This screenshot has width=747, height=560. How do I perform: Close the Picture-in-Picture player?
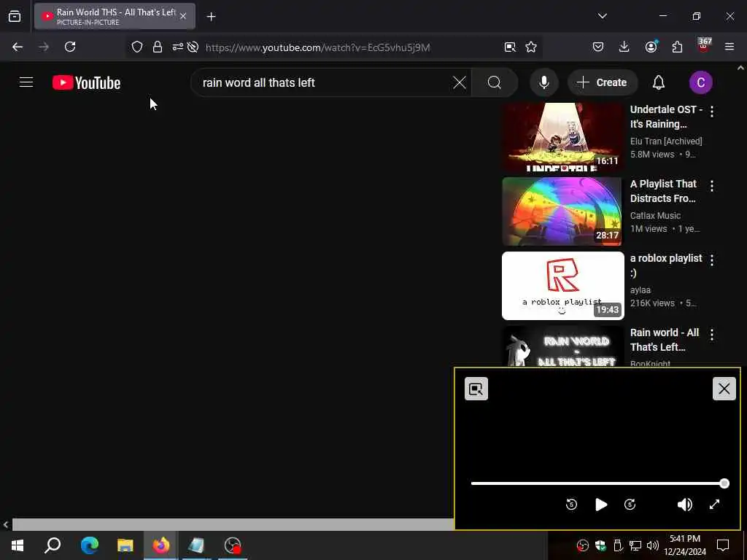pyautogui.click(x=724, y=389)
